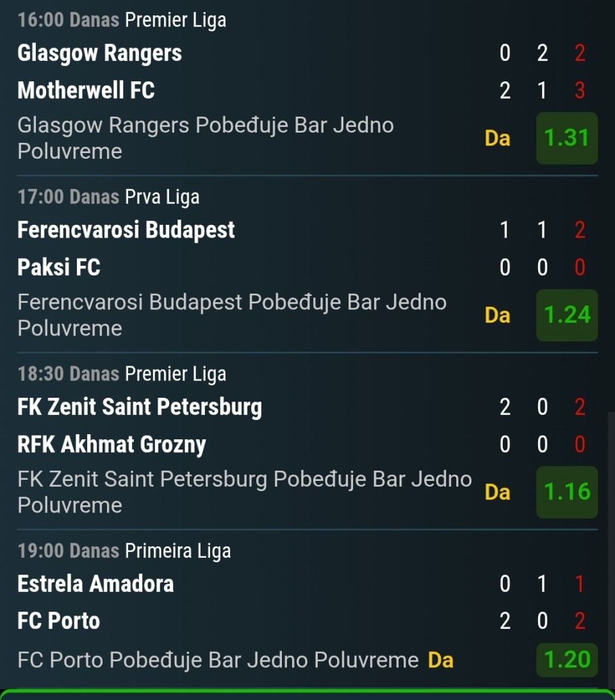Click the FC Porto Pobeđuje Bar Jedno Poluvreme text

[x=218, y=660]
